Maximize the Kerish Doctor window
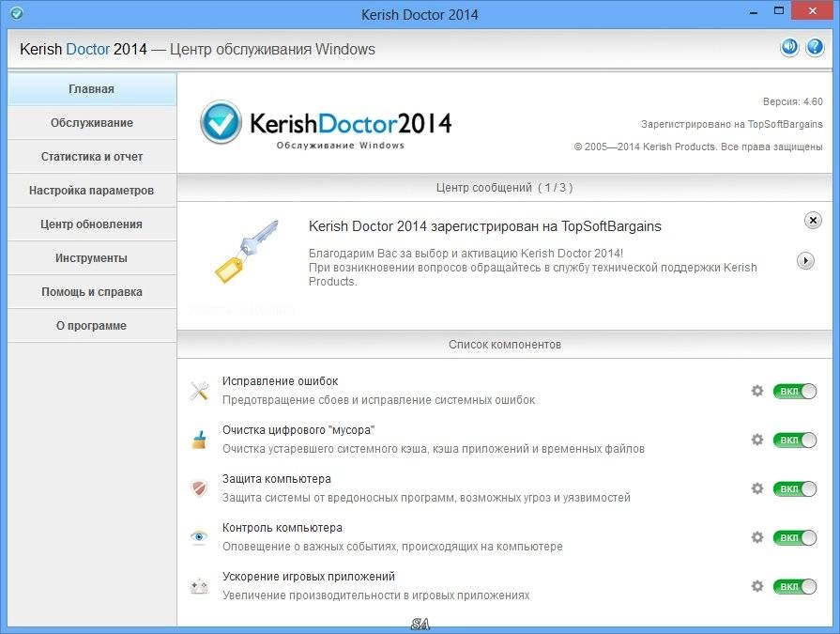Viewport: 840px width, 634px height. [779, 10]
